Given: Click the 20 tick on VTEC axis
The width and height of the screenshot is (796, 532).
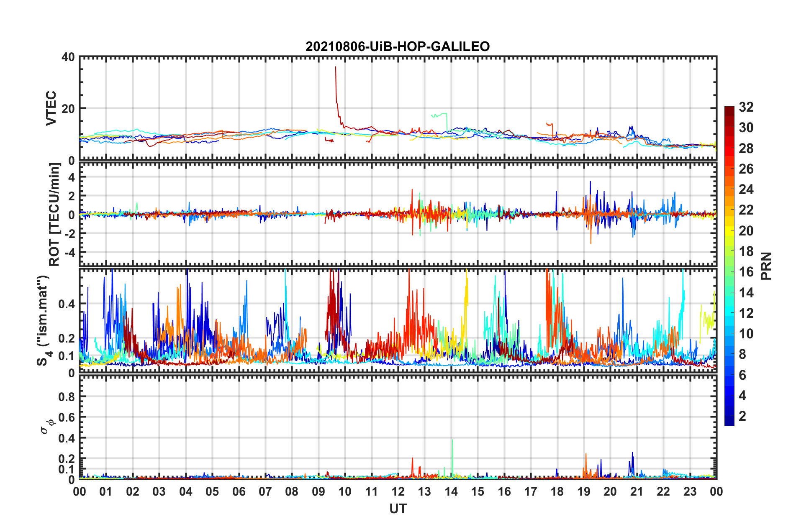Looking at the screenshot, I should pyautogui.click(x=68, y=108).
